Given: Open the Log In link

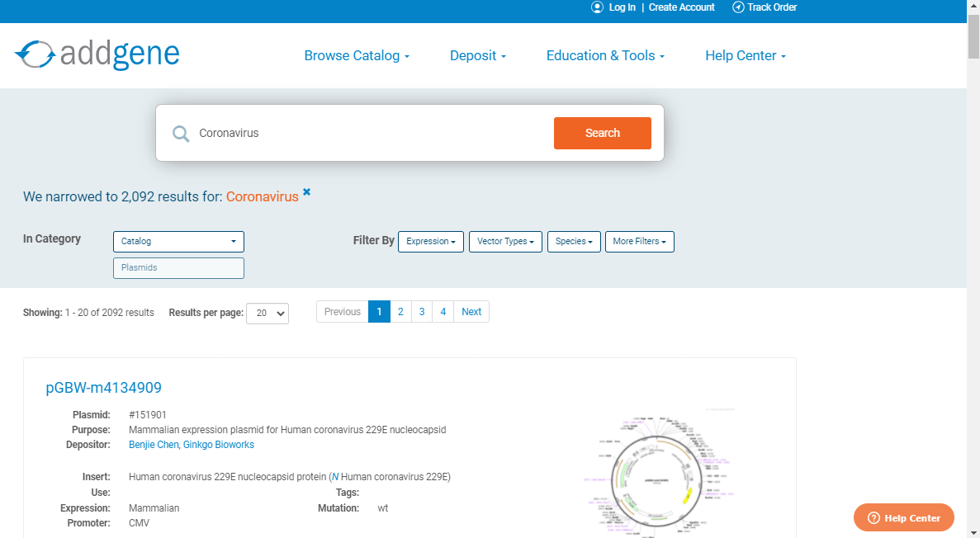Looking at the screenshot, I should (x=622, y=7).
